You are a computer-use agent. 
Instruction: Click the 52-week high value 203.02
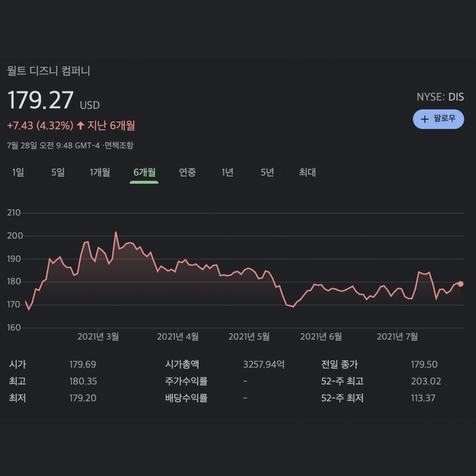pyautogui.click(x=426, y=381)
